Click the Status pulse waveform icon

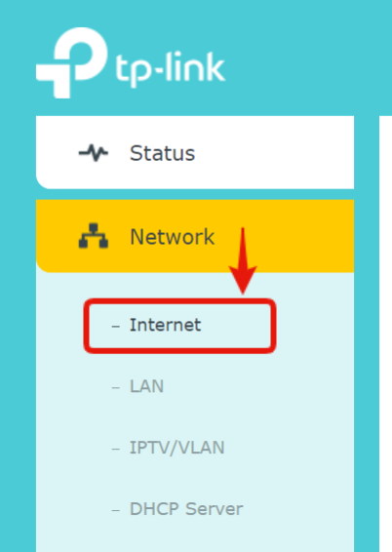(x=94, y=153)
